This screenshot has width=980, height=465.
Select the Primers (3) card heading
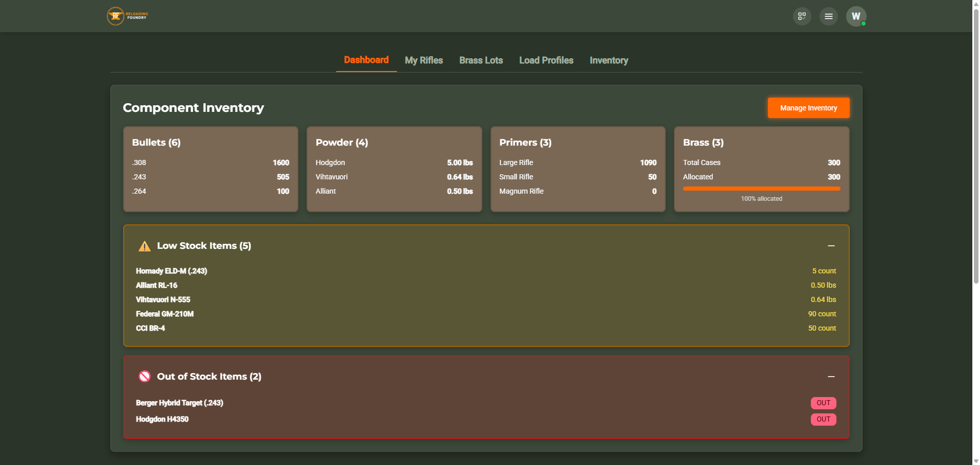coord(525,143)
